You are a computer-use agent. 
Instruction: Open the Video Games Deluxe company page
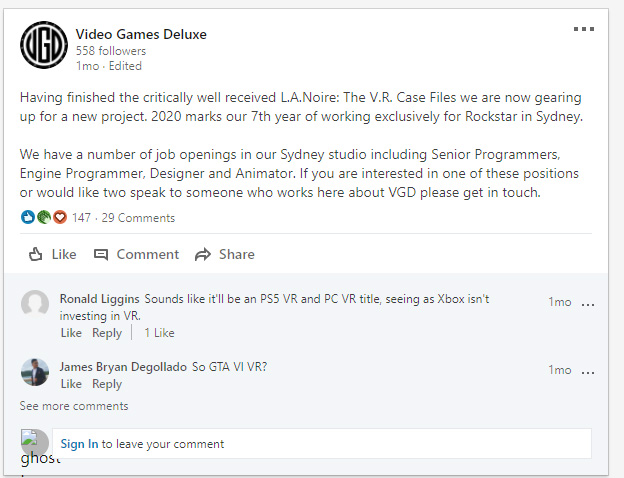[x=141, y=34]
